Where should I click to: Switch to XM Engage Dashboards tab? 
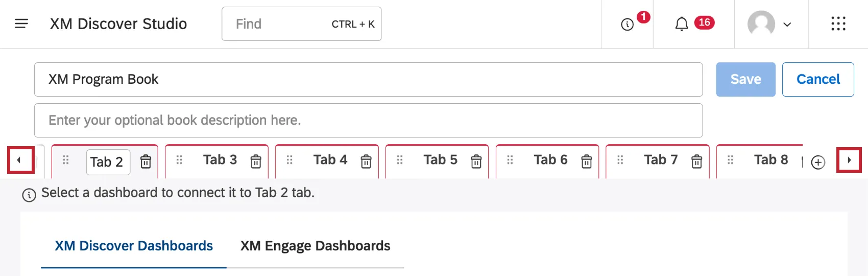[x=315, y=246]
